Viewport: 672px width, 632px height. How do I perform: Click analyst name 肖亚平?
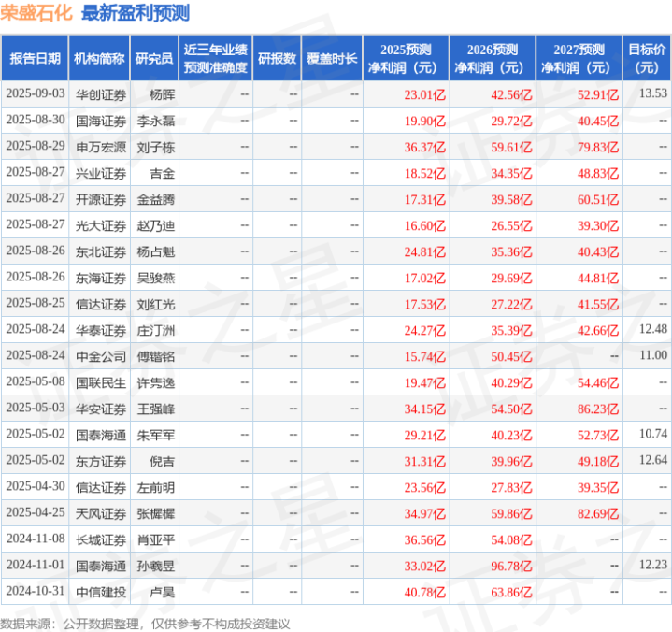(156, 539)
